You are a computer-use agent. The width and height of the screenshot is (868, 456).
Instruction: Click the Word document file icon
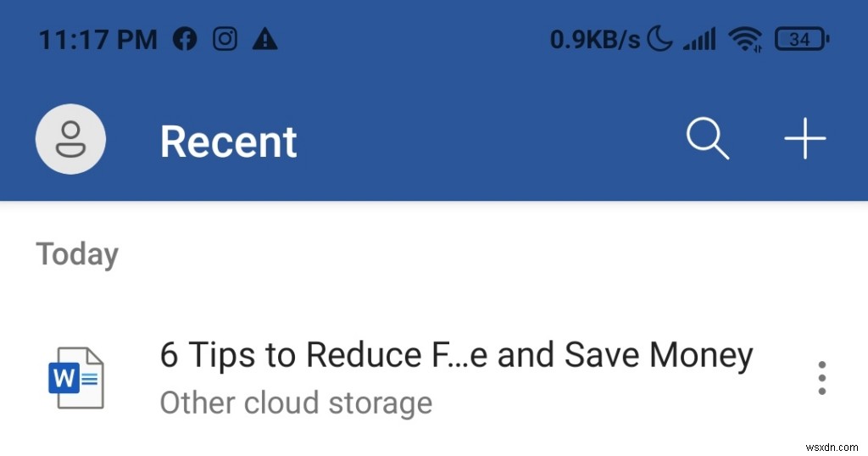[75, 377]
